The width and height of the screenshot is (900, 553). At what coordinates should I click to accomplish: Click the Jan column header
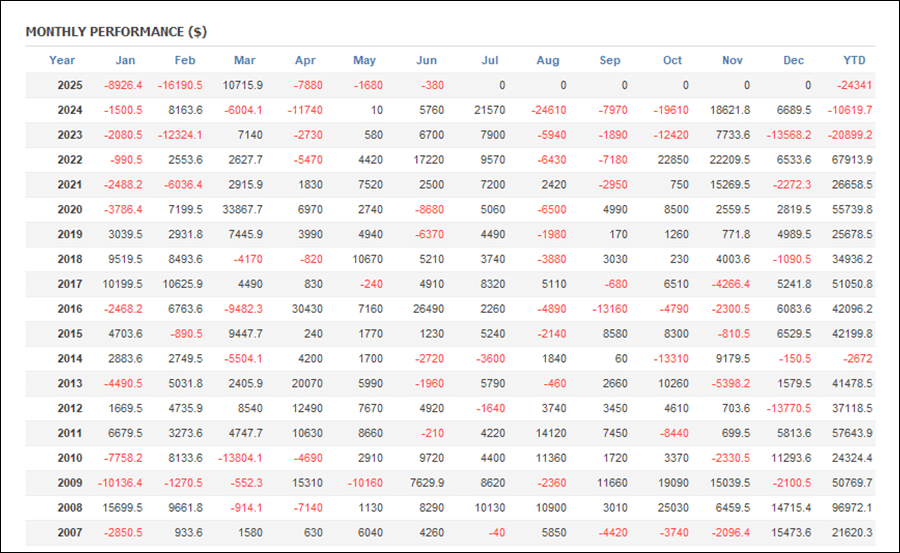tap(125, 60)
